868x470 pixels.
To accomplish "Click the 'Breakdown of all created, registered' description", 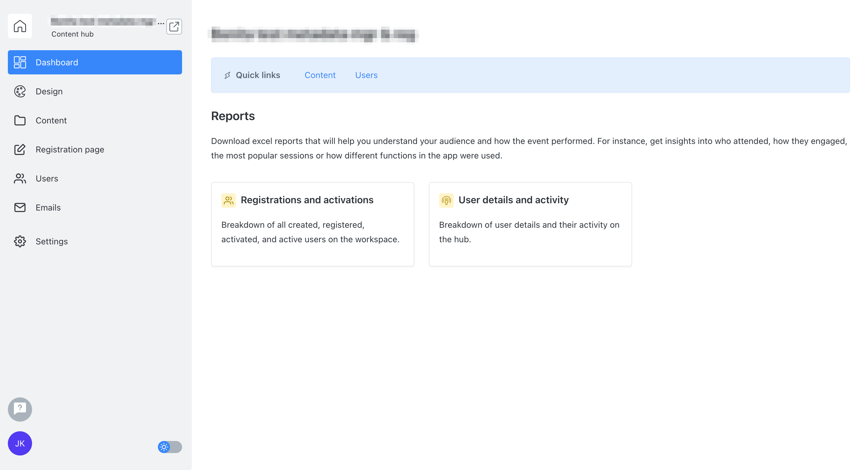I will click(x=310, y=232).
